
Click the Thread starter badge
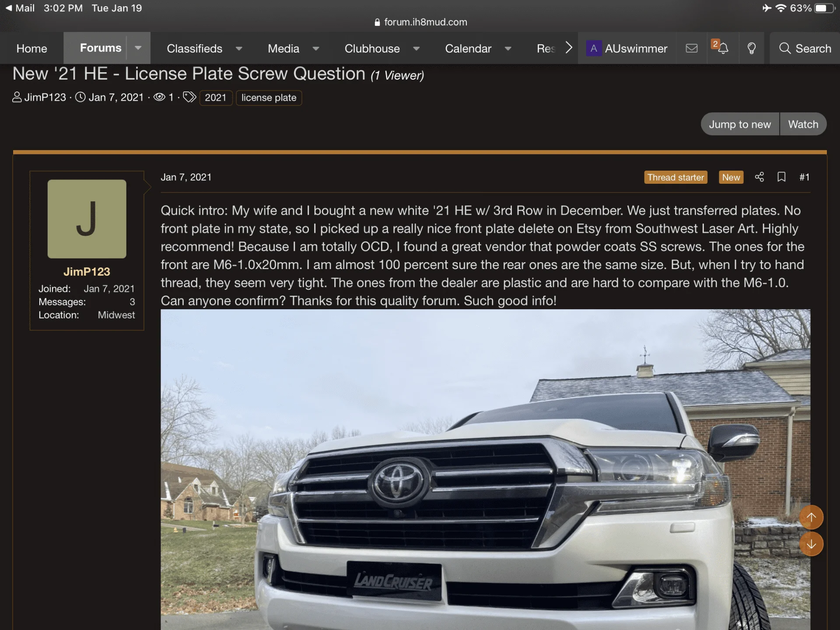[x=675, y=177]
